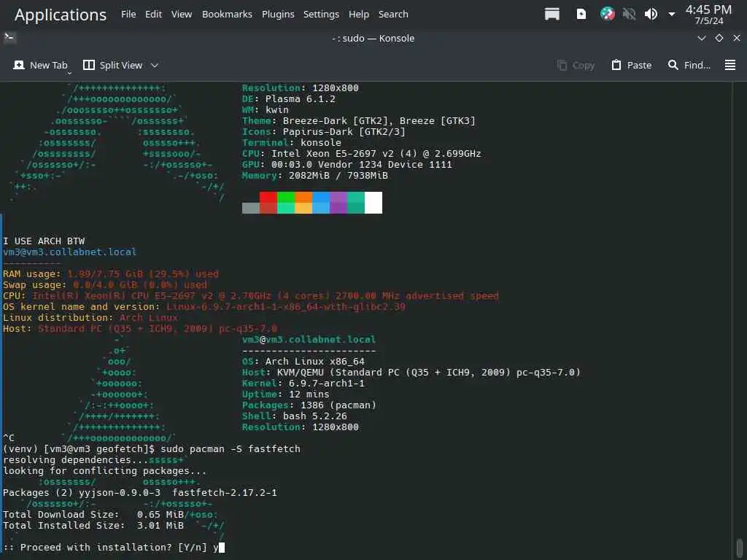Click the 'Terminal: konsole' line

coord(292,143)
